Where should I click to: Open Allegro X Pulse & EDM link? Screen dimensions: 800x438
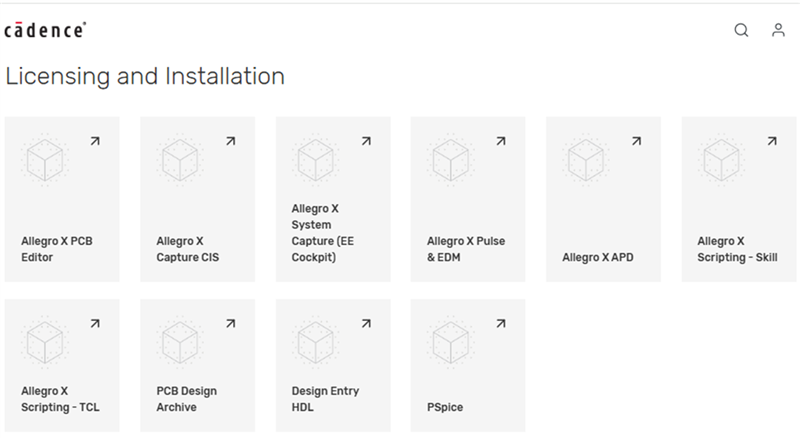pyautogui.click(x=460, y=249)
